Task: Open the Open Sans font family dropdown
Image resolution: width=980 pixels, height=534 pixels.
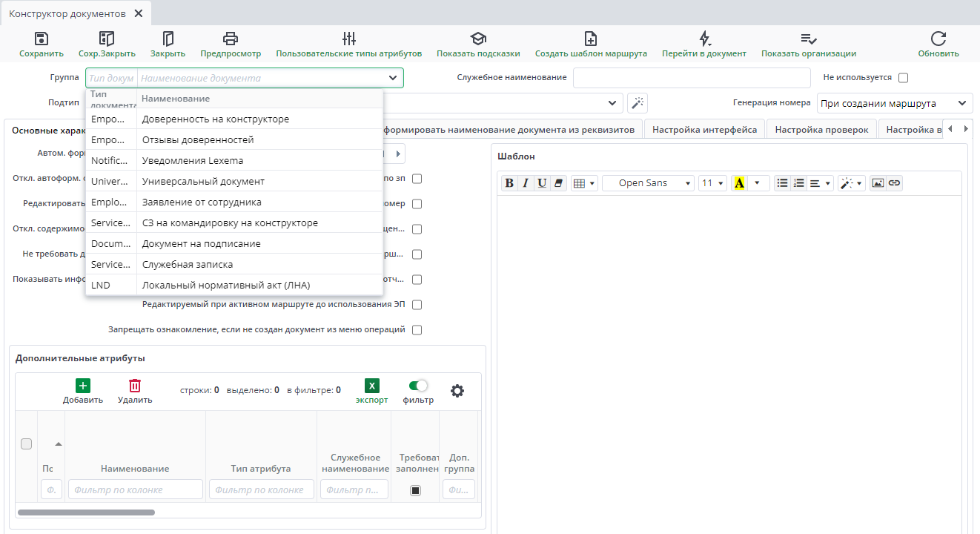Action: click(648, 183)
